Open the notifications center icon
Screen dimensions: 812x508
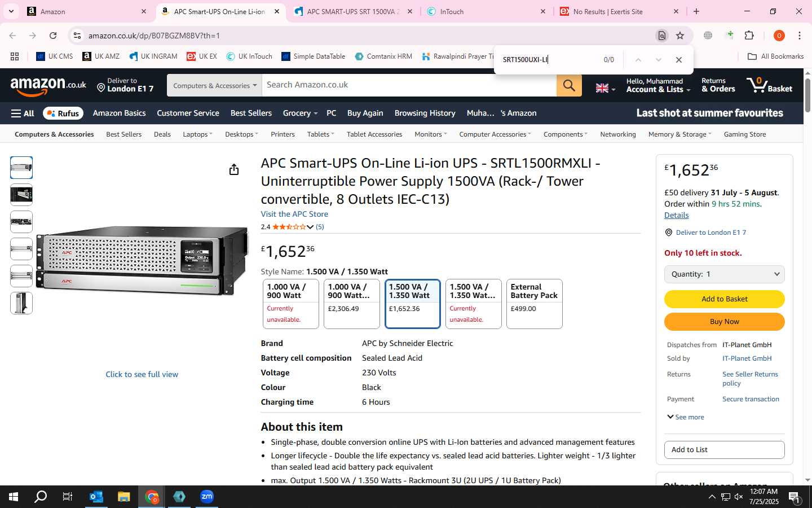[794, 497]
